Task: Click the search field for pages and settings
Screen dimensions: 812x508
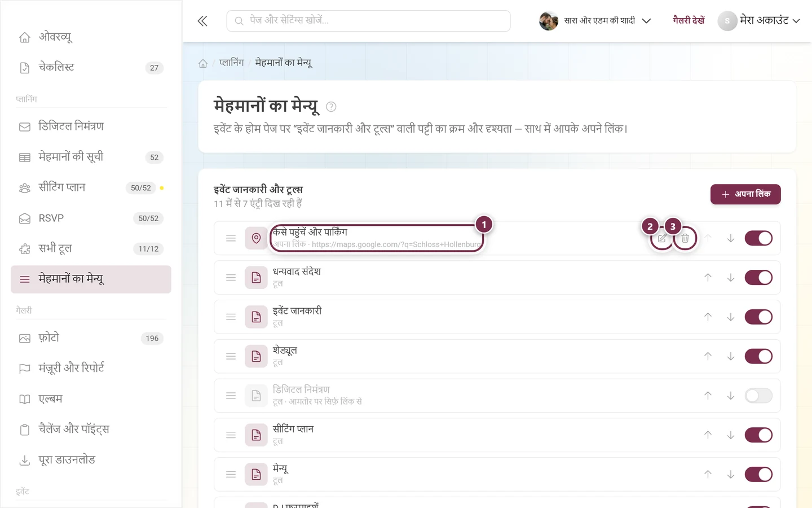Action: [368, 21]
